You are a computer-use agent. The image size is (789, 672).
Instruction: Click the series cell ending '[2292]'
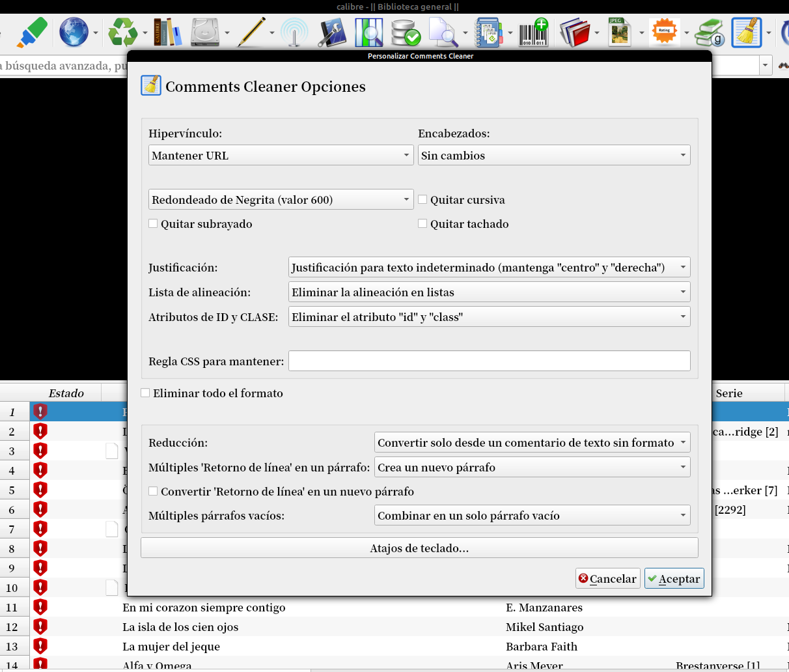tap(730, 509)
